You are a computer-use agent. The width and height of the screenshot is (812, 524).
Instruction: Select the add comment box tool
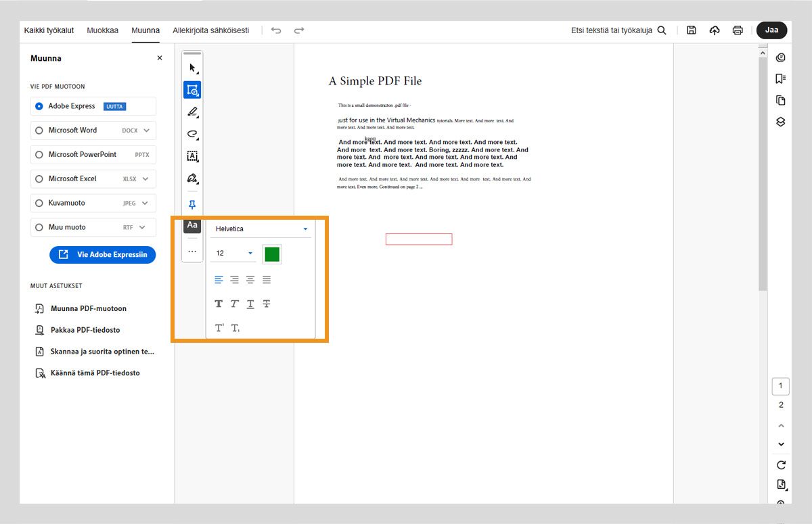click(192, 90)
